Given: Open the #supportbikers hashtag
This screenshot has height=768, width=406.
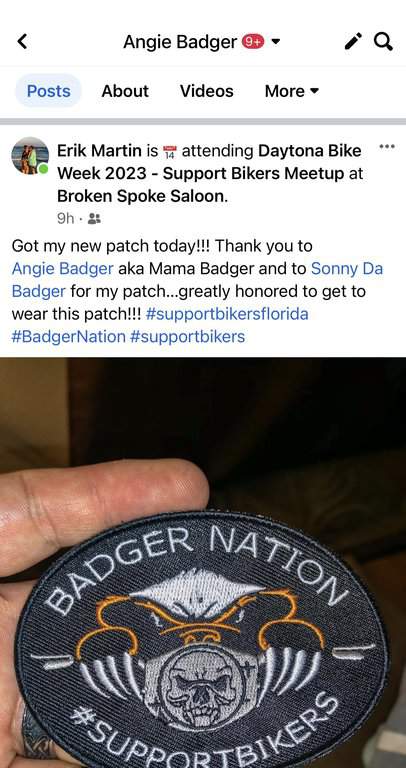Looking at the screenshot, I should tap(188, 337).
